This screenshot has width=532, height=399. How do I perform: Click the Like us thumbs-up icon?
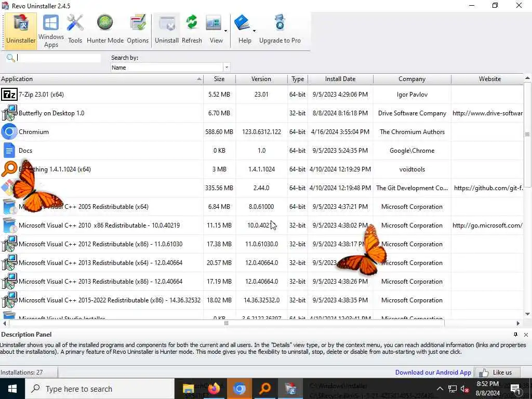click(484, 373)
